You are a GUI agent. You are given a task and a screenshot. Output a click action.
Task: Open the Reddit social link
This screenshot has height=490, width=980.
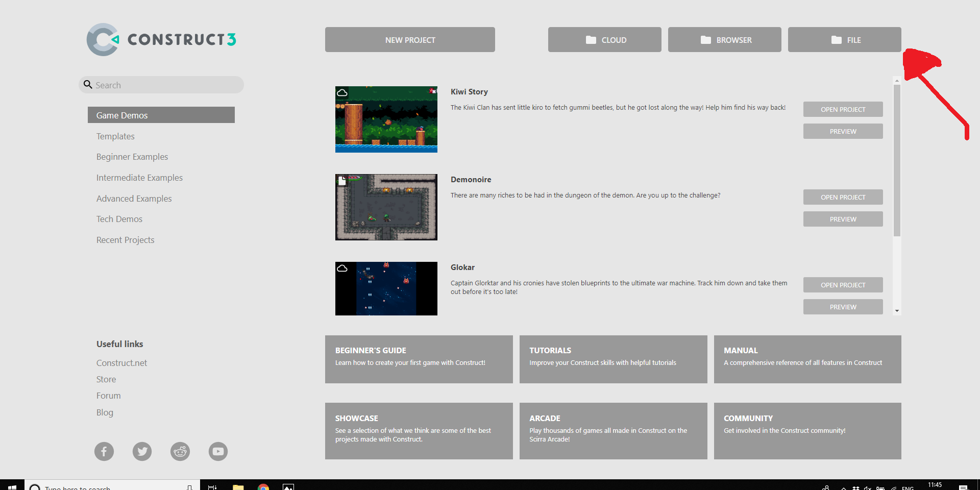coord(180,451)
